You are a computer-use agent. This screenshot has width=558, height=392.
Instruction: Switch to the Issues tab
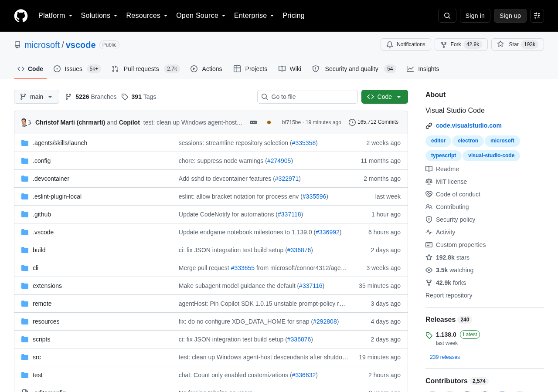point(77,69)
